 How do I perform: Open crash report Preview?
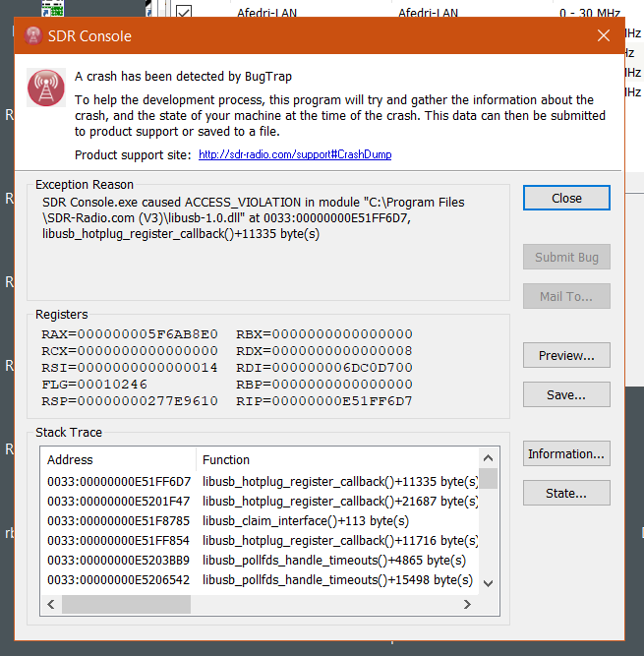(566, 355)
